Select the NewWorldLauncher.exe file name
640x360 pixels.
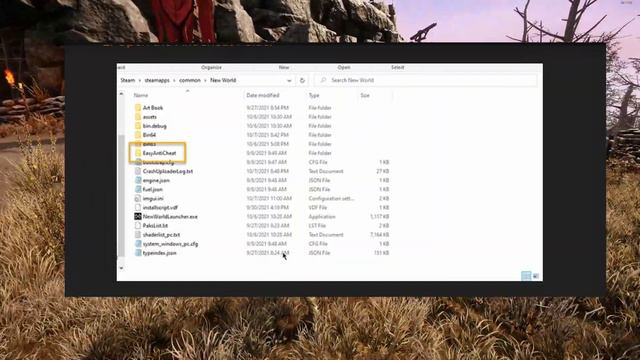tap(170, 216)
